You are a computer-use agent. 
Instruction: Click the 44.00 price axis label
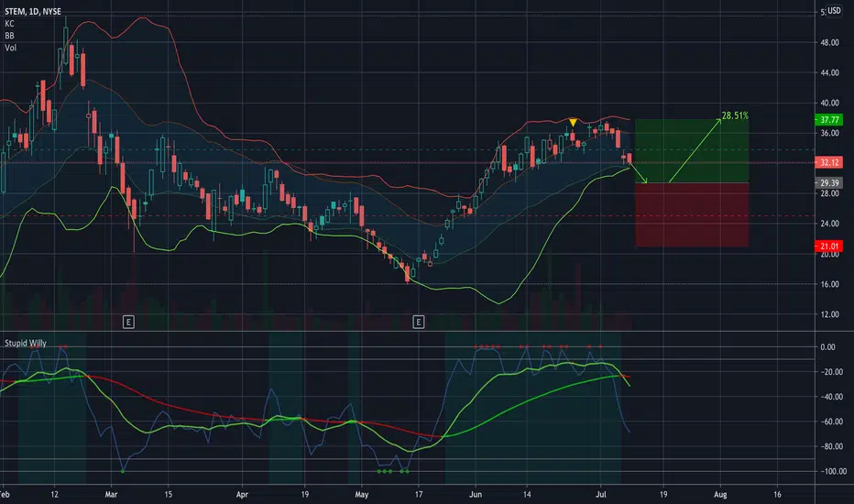pos(829,72)
